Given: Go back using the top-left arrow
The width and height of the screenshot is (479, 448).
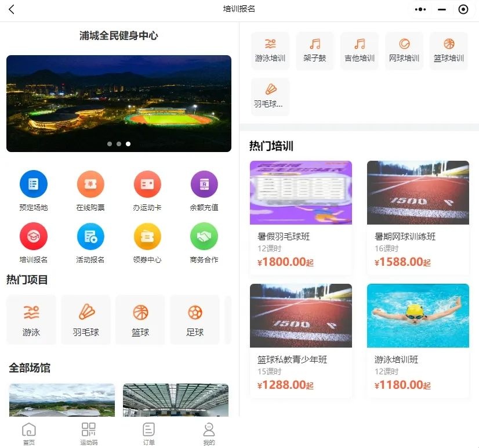Looking at the screenshot, I should tap(11, 9).
